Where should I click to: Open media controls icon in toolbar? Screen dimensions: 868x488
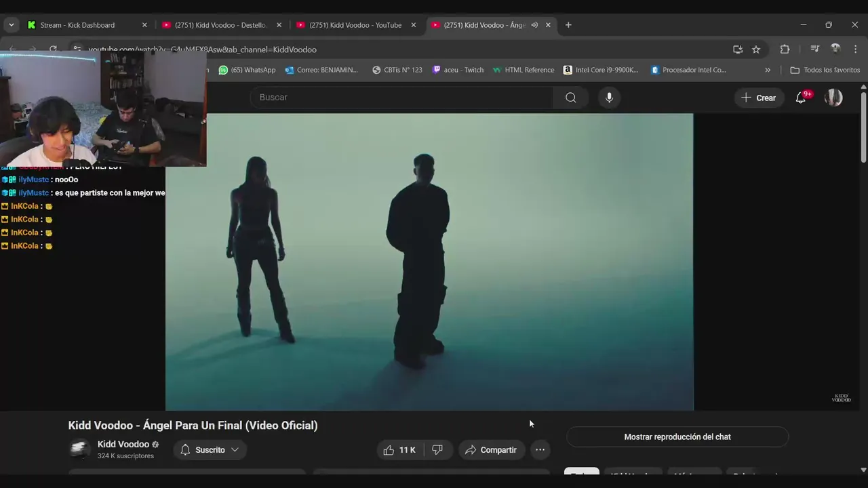pyautogui.click(x=814, y=49)
